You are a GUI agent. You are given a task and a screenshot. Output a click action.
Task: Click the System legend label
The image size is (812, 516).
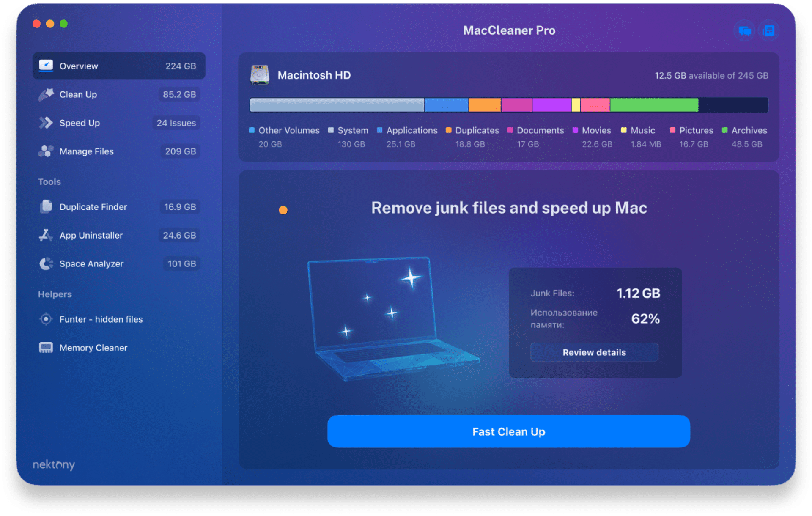(x=353, y=130)
